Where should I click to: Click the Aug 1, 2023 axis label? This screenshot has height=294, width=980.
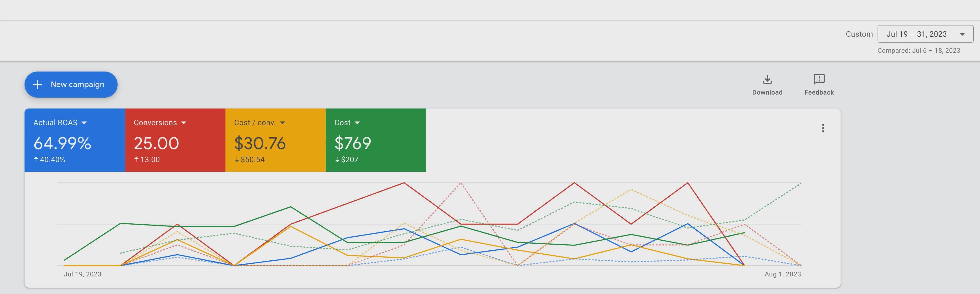tap(782, 274)
